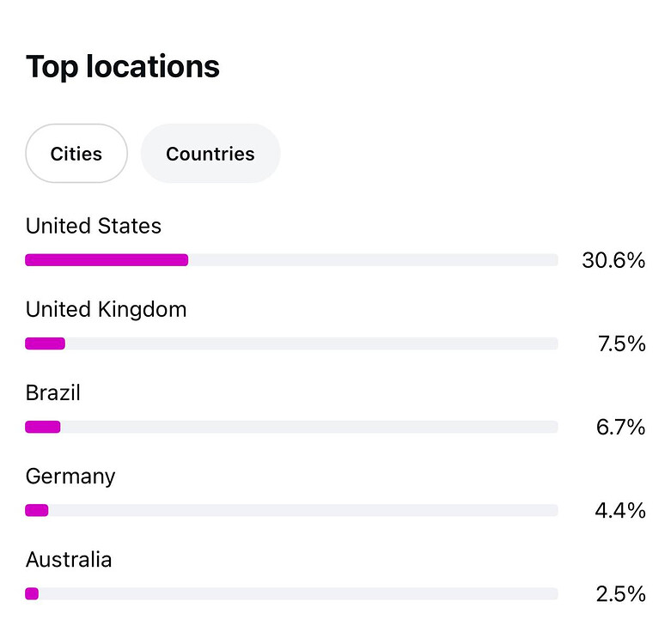Click the Top locations heading
Image resolution: width=671 pixels, height=644 pixels.
[123, 66]
